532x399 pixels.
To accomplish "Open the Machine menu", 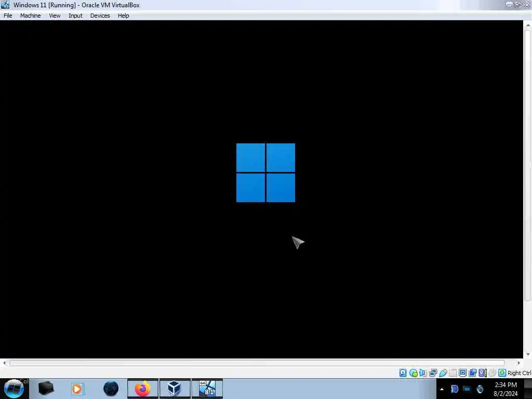I will pyautogui.click(x=31, y=16).
